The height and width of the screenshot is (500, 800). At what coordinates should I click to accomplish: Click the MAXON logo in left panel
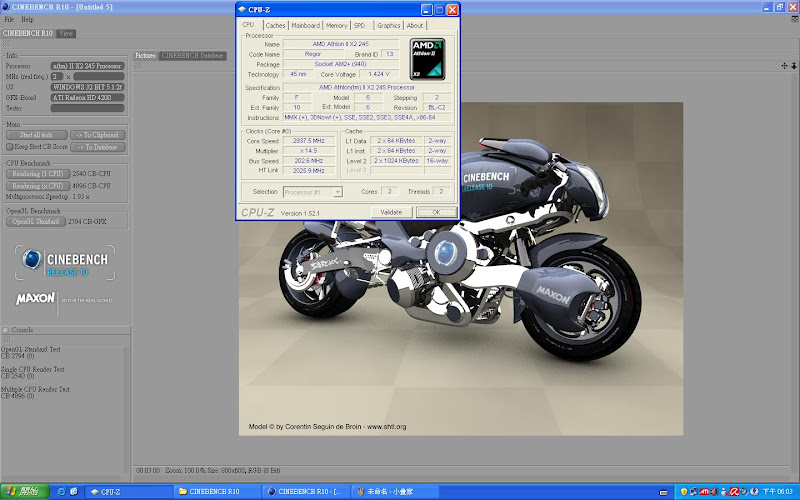[35, 298]
